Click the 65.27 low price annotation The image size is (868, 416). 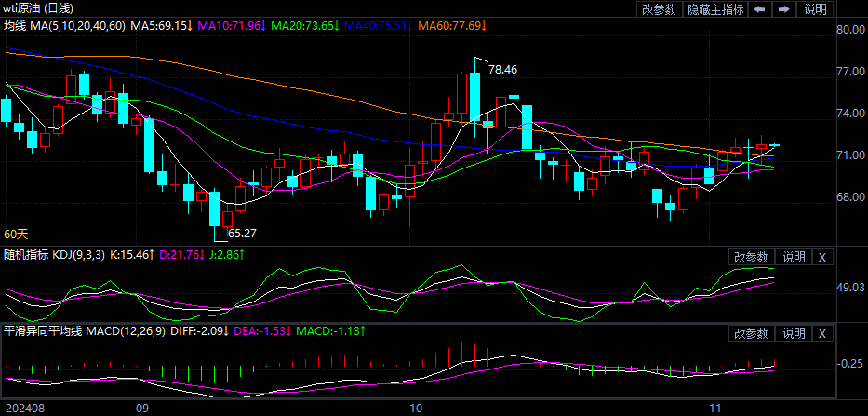pos(243,234)
